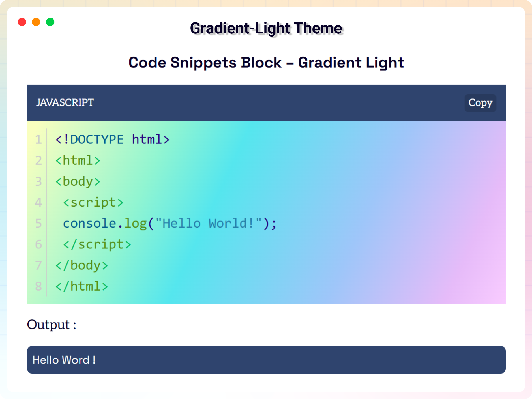Place cursor on opening <html> tag
The width and height of the screenshot is (532, 399).
(x=78, y=160)
